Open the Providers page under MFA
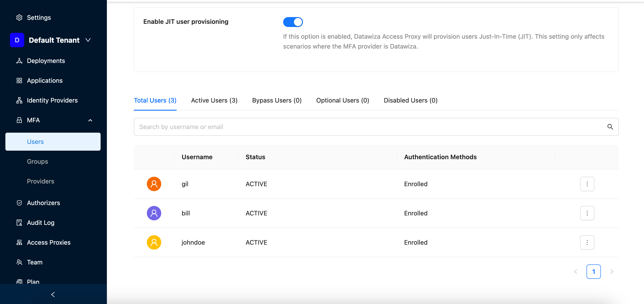The height and width of the screenshot is (304, 644). [x=40, y=181]
